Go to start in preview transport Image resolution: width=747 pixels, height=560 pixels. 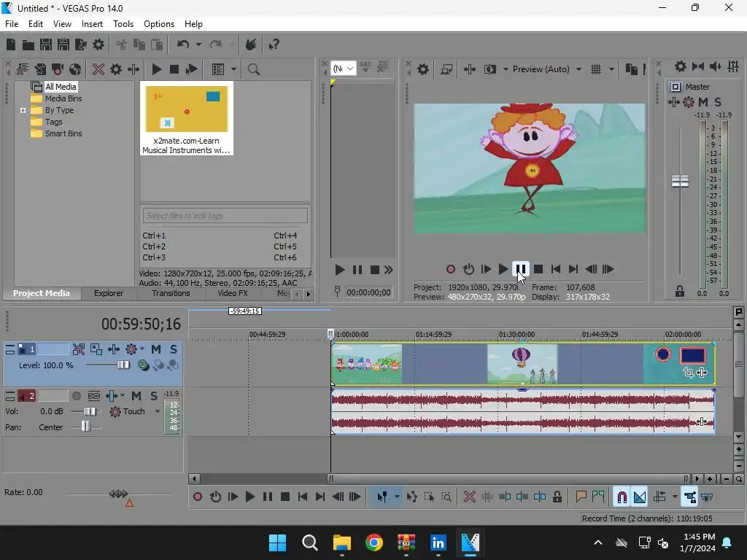tap(555, 269)
